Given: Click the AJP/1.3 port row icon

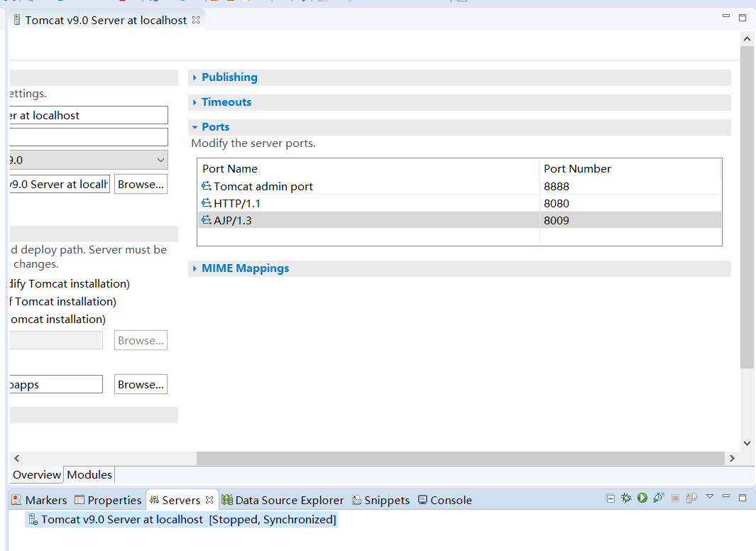Looking at the screenshot, I should (207, 220).
